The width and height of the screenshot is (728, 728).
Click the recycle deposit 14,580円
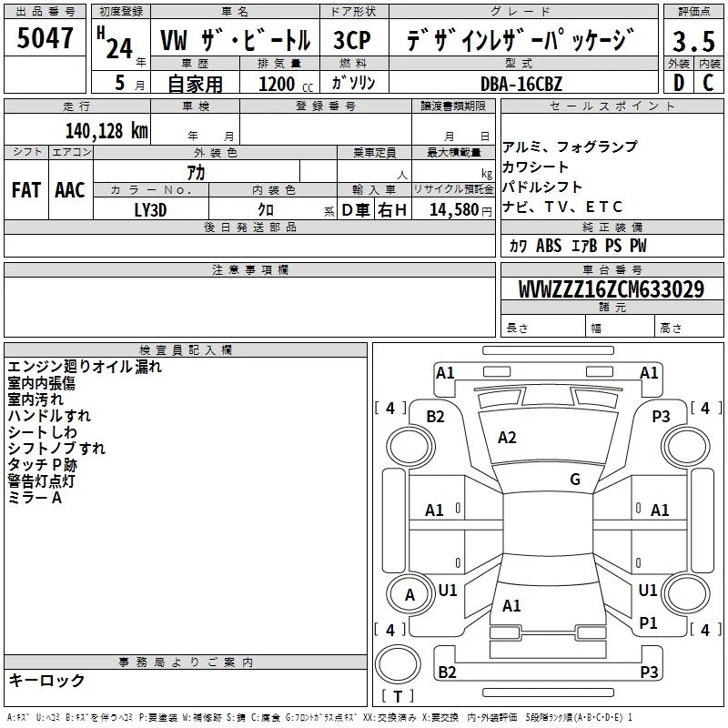tap(460, 210)
